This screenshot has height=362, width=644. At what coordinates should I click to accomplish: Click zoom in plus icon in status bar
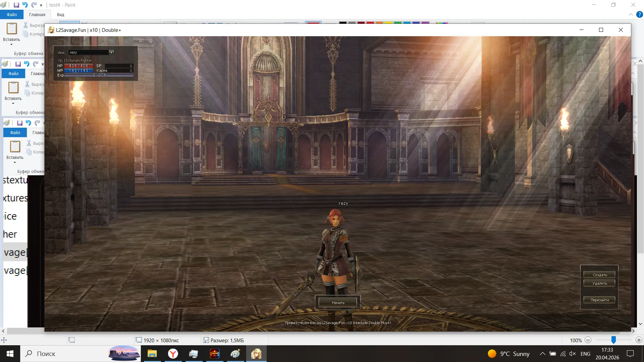pos(639,340)
